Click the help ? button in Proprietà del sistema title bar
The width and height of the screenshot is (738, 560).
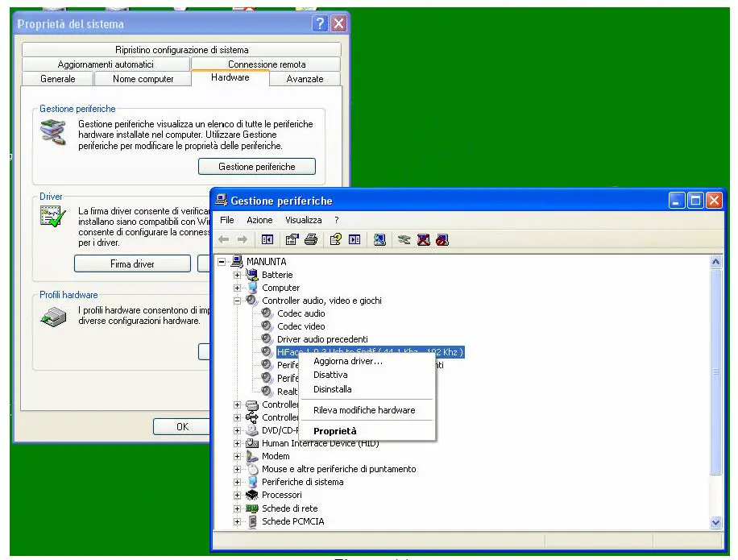coord(320,23)
